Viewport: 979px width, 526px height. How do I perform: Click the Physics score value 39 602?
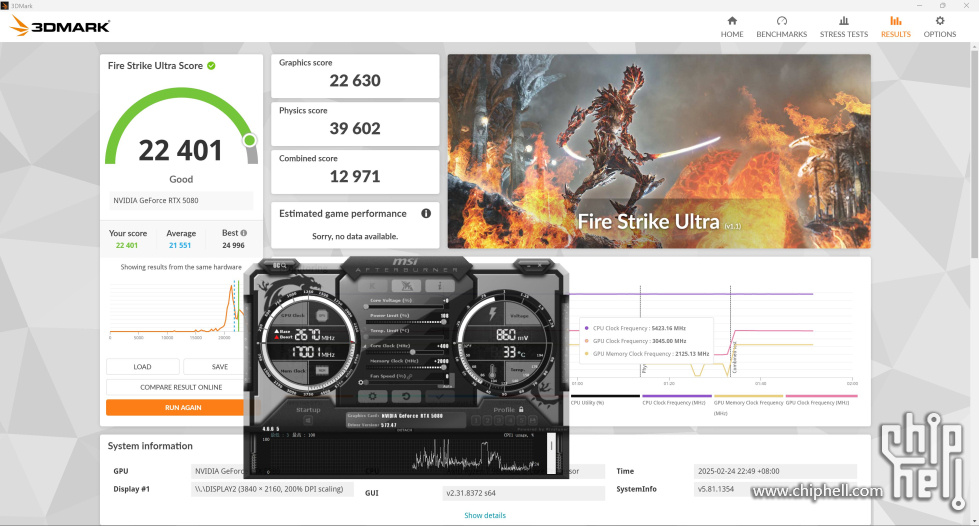355,129
